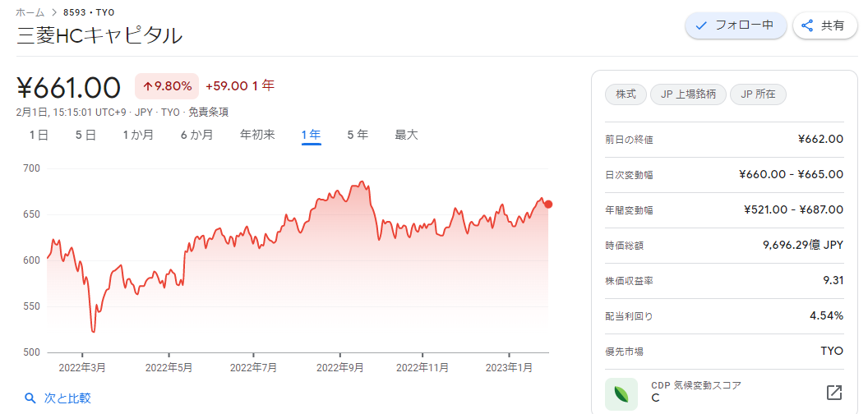Click the 2022年3月 axis label
868x414 pixels.
coord(81,367)
